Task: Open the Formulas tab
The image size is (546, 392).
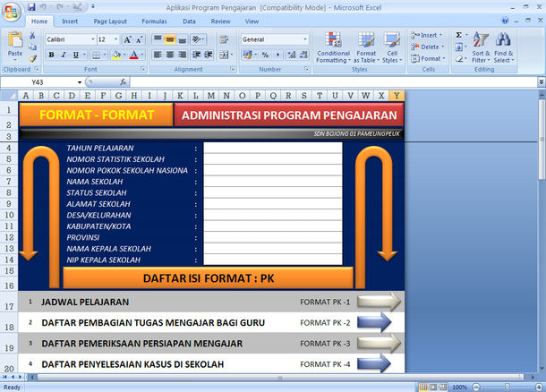Action: pyautogui.click(x=154, y=21)
